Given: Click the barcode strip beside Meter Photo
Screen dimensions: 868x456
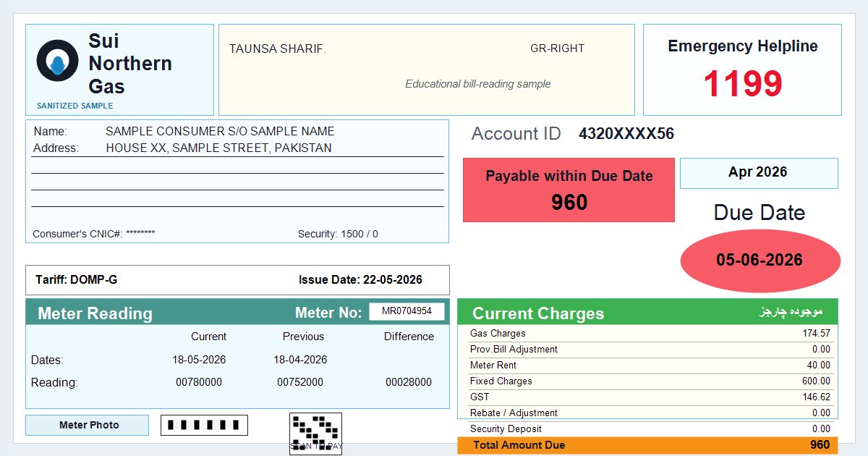Looking at the screenshot, I should coord(204,425).
